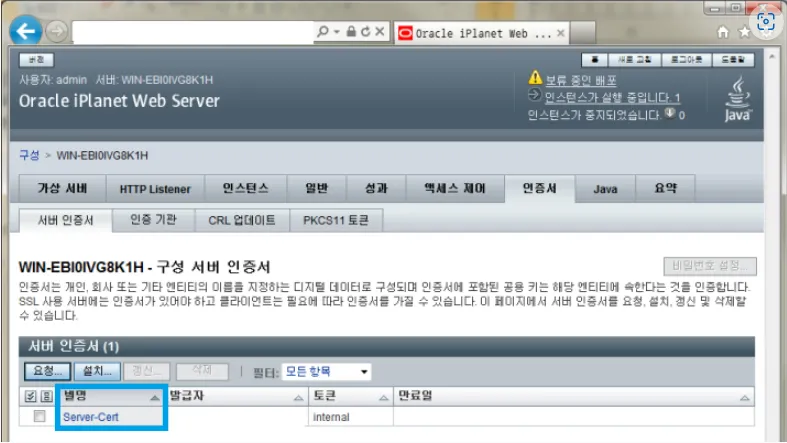Select the 서버 인증서 sub-tab
Viewport: 787px width, 443px height.
click(66, 220)
